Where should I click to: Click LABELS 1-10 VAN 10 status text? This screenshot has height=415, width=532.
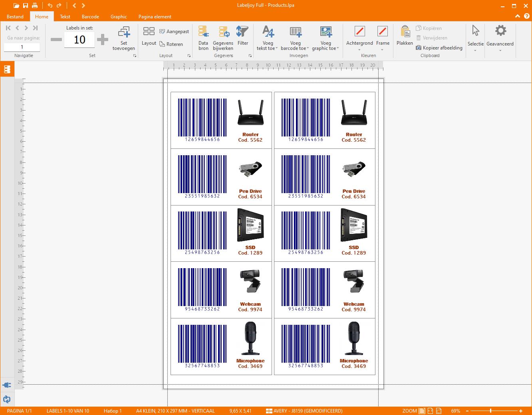click(x=68, y=411)
